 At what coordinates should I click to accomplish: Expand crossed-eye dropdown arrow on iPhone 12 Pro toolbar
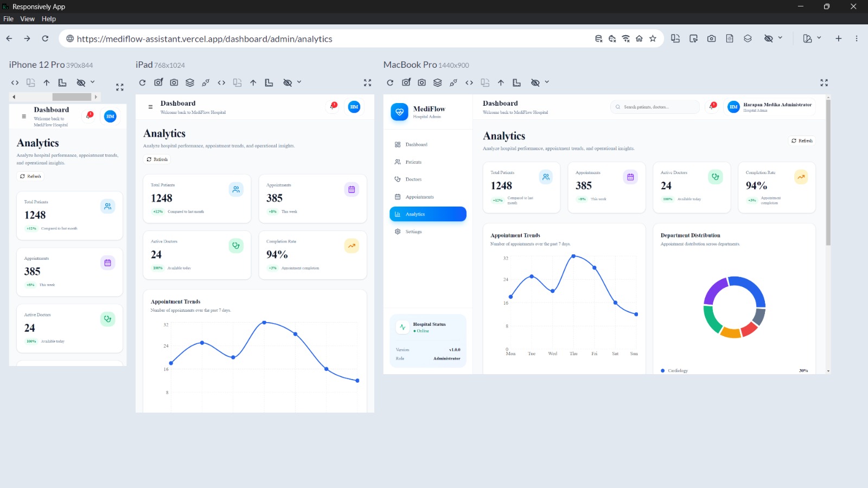93,82
